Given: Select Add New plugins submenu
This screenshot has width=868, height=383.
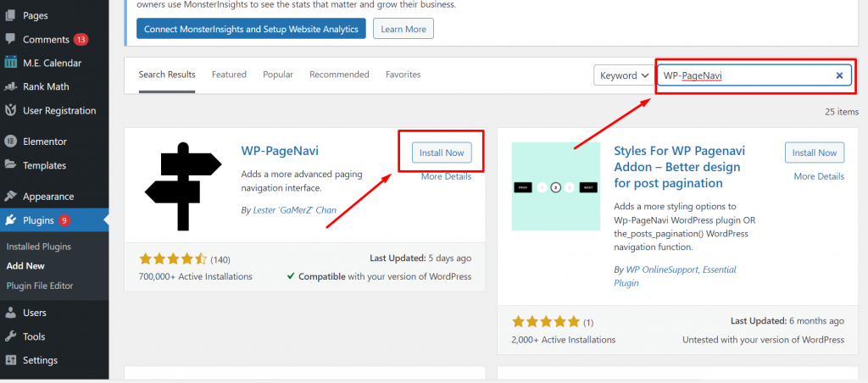Looking at the screenshot, I should pos(25,266).
